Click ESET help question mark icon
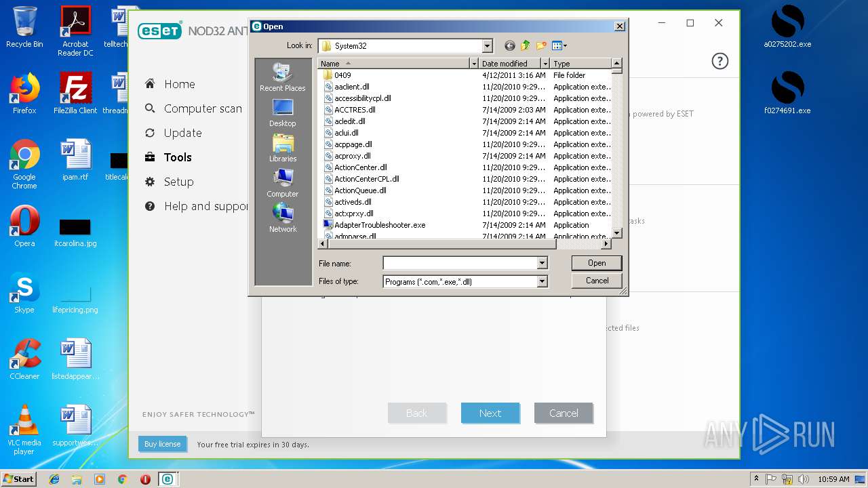 click(x=719, y=61)
